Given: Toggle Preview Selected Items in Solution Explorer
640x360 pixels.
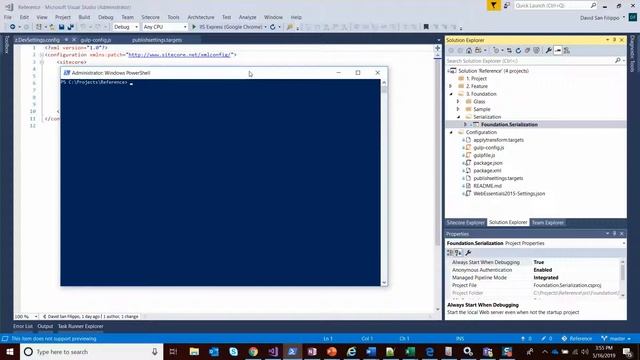Looking at the screenshot, I should tap(558, 51).
